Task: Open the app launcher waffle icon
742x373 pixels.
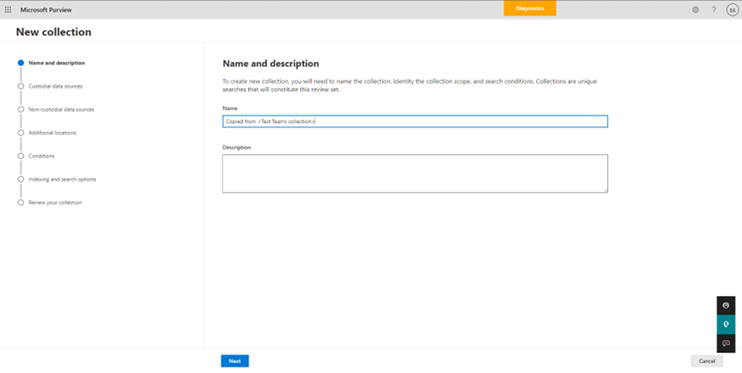Action: pyautogui.click(x=8, y=9)
